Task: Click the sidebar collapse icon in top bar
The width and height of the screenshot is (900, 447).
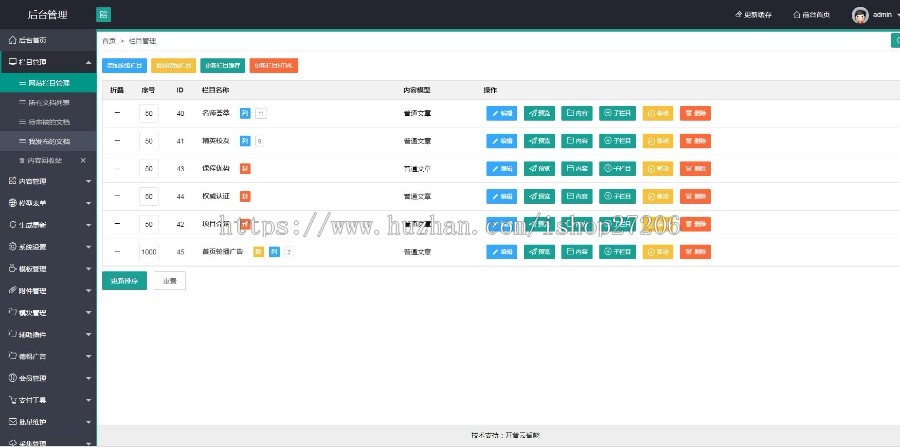Action: [104, 15]
